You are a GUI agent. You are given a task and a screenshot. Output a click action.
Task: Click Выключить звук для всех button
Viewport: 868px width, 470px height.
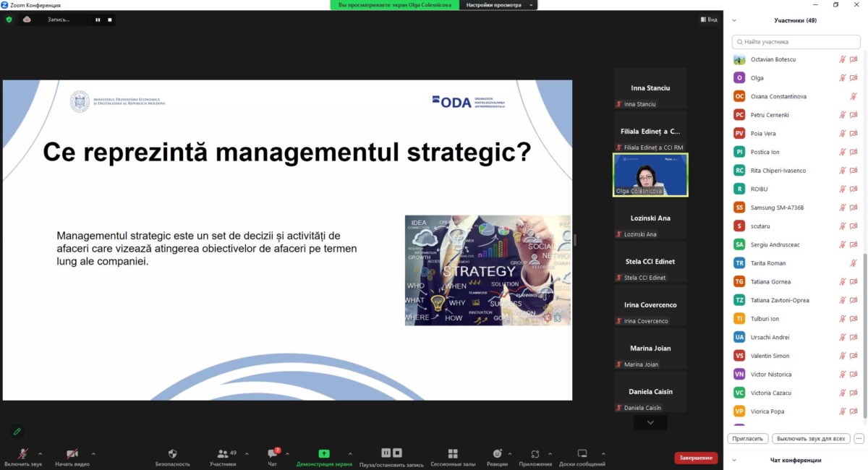click(x=811, y=438)
